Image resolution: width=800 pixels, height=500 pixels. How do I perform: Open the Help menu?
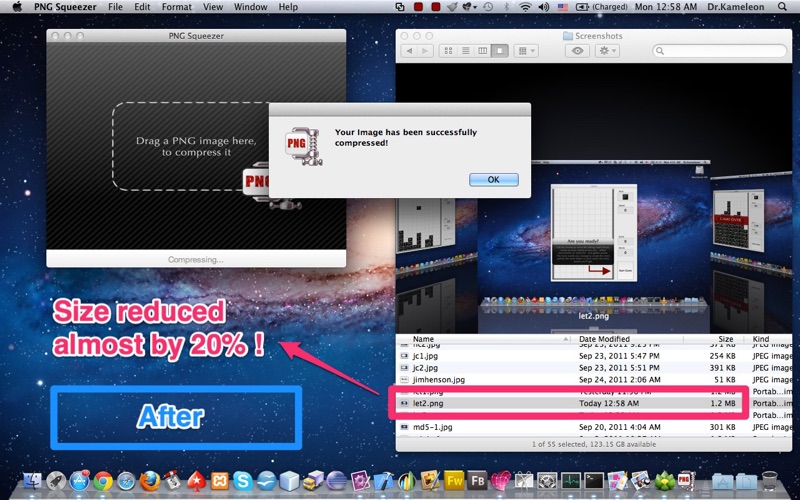[x=288, y=7]
